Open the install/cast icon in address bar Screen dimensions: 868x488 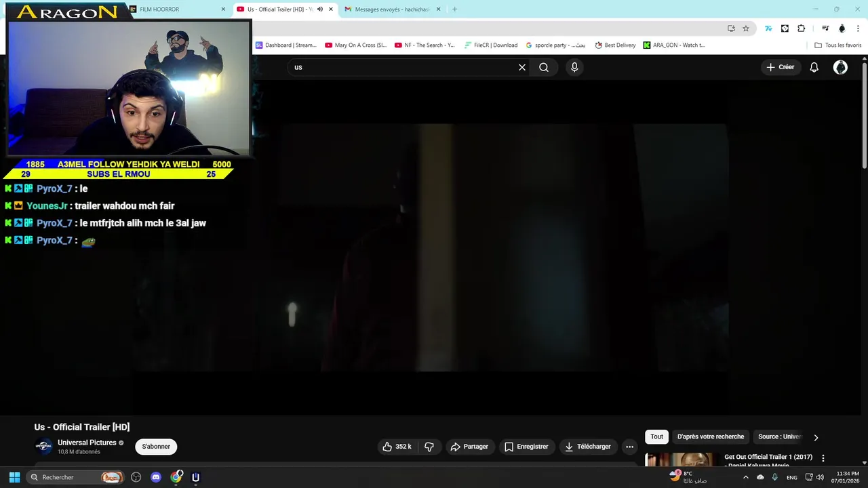click(x=731, y=28)
